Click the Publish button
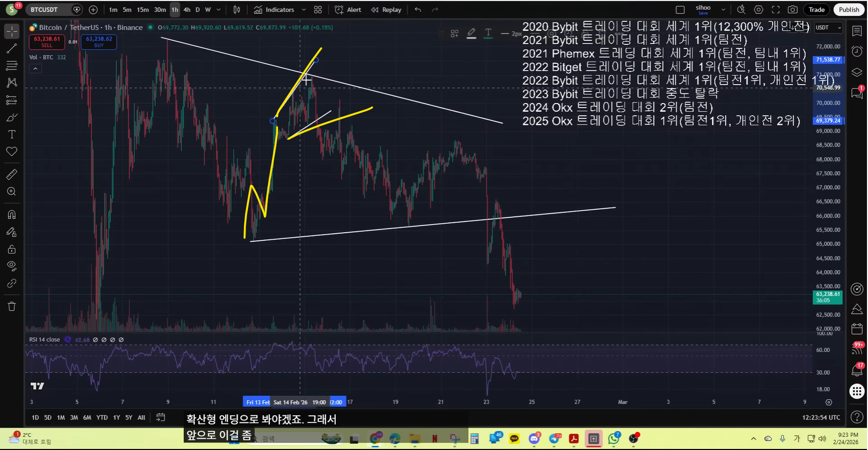This screenshot has height=450, width=868. coord(849,10)
